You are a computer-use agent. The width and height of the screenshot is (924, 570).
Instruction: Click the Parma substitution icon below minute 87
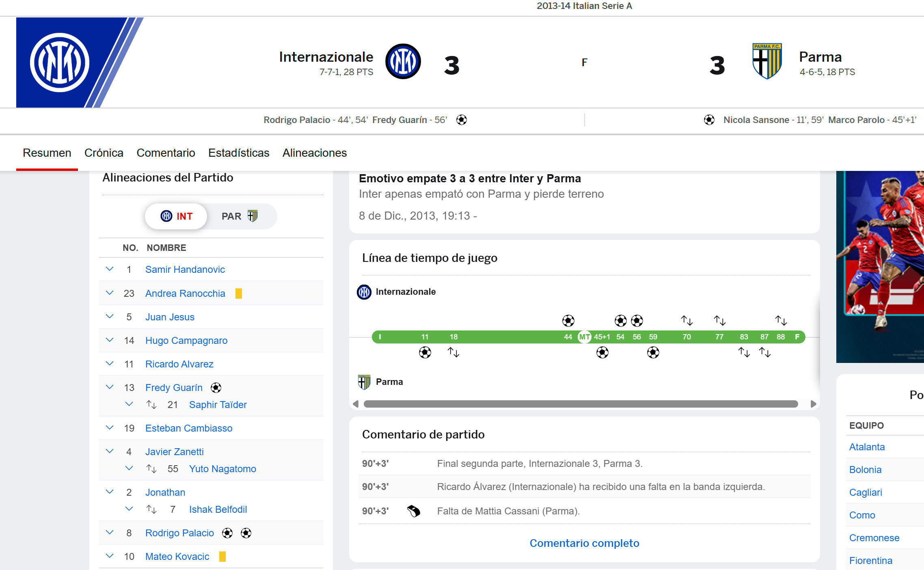click(x=765, y=352)
